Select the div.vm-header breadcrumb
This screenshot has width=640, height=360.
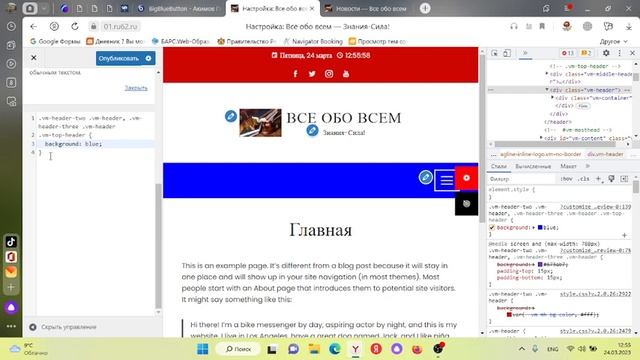coord(605,154)
